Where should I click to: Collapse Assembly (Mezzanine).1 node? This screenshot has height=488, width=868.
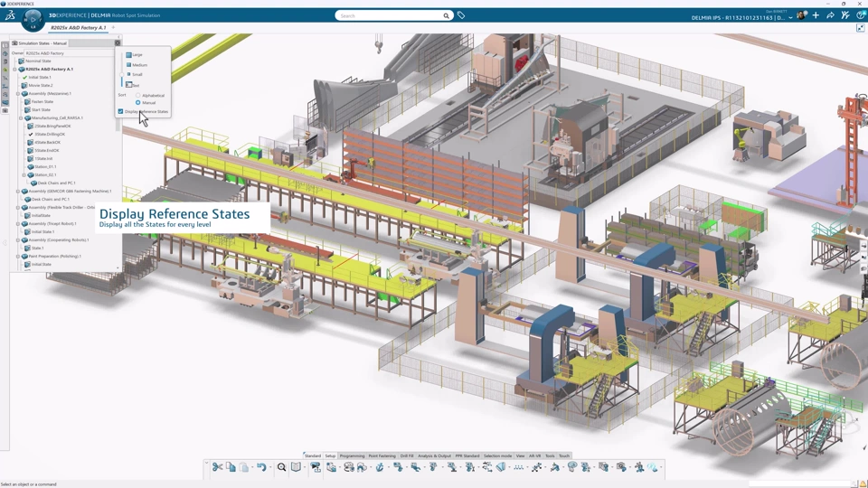coord(18,93)
